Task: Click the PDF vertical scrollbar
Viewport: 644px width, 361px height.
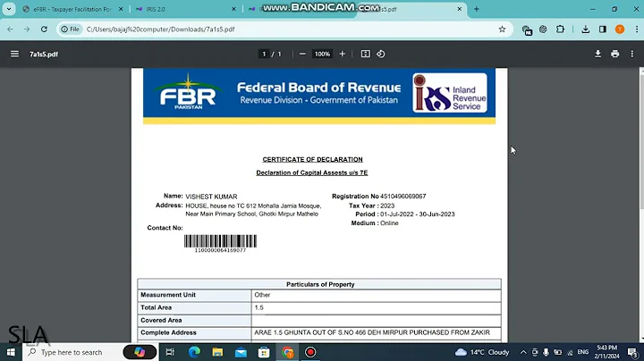Action: [x=641, y=206]
